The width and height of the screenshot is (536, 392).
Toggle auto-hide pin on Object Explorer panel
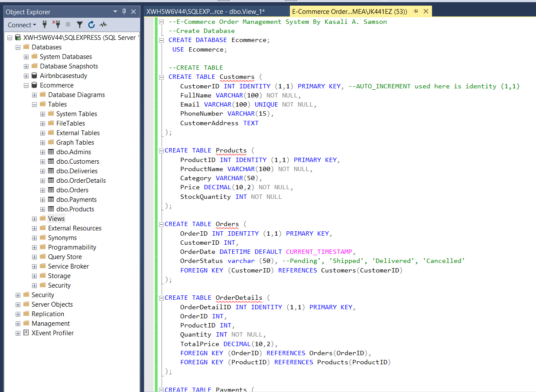124,12
